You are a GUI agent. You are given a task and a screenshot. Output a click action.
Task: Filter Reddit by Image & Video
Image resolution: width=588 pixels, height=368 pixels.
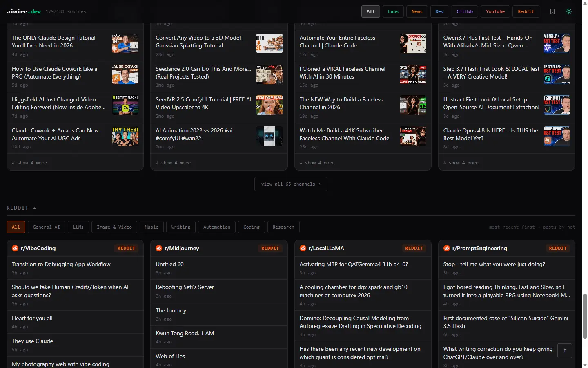pyautogui.click(x=114, y=227)
